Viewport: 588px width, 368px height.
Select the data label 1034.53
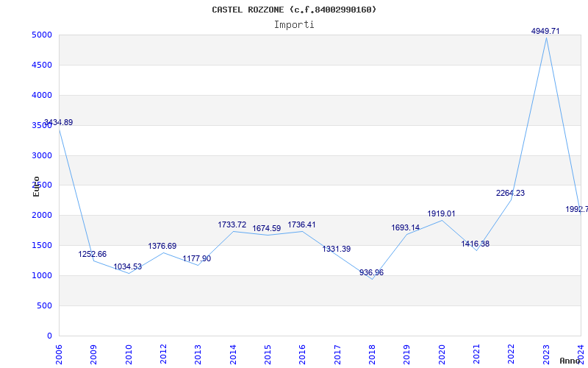127,267
